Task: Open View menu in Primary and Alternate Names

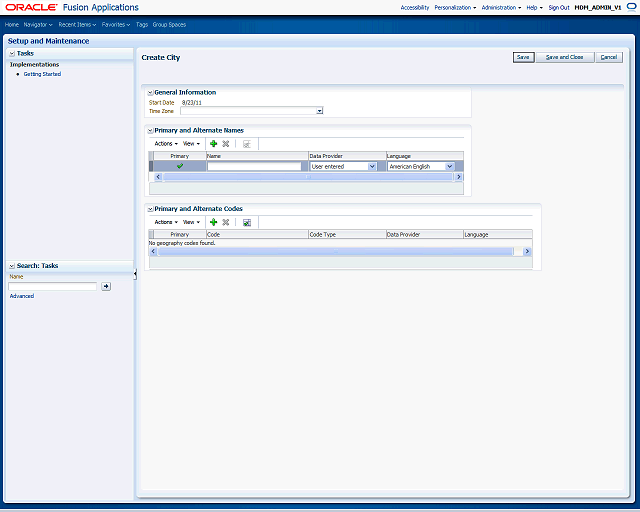Action: pyautogui.click(x=191, y=144)
